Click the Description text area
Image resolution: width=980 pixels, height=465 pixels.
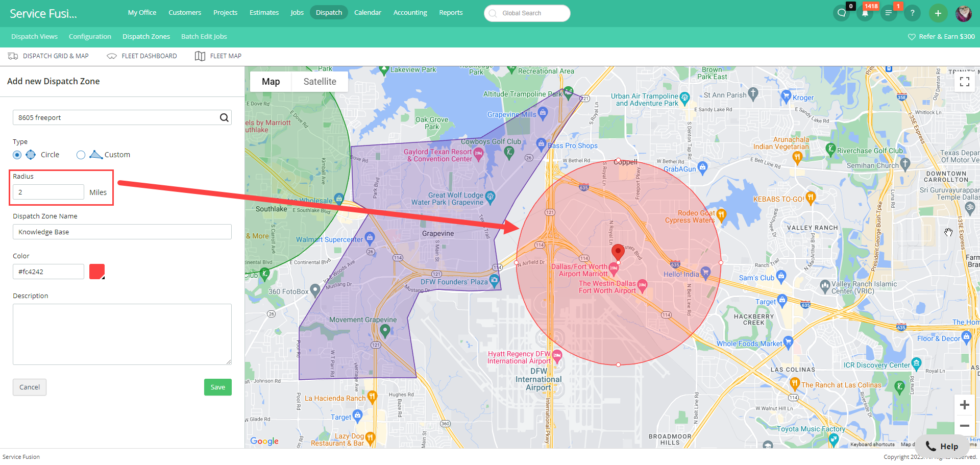122,334
